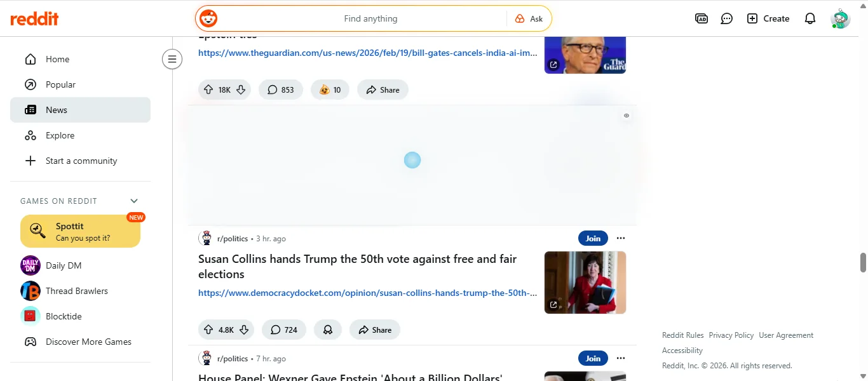868x381 pixels.
Task: Open overflow menu on the Susan Collins post
Action: tap(621, 238)
